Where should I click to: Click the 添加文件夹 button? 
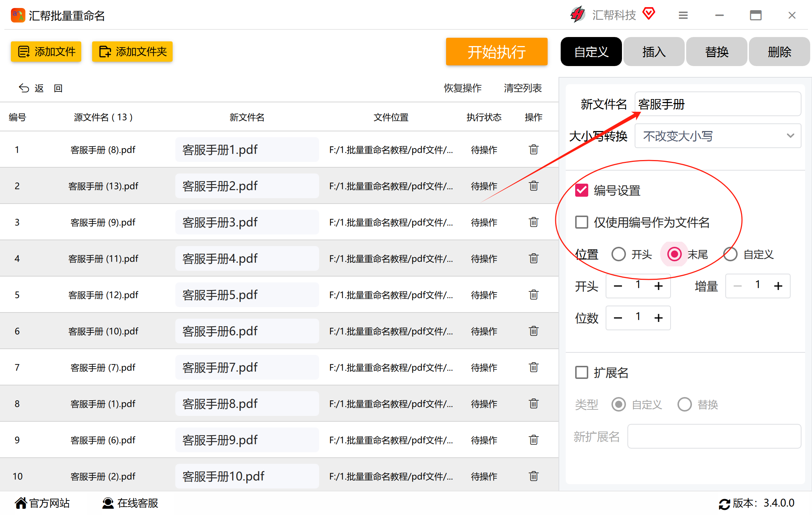coord(132,52)
